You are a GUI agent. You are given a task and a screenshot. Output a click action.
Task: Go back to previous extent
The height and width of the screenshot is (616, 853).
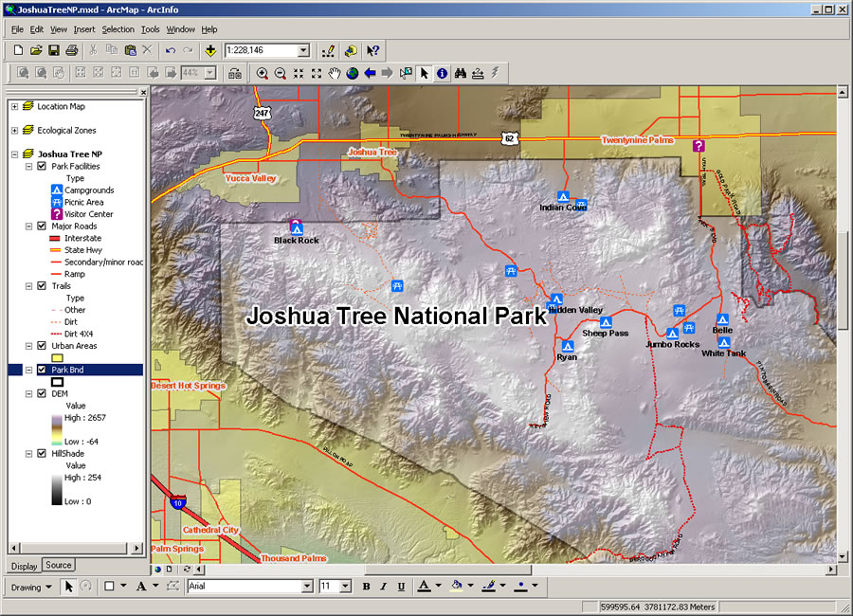369,73
